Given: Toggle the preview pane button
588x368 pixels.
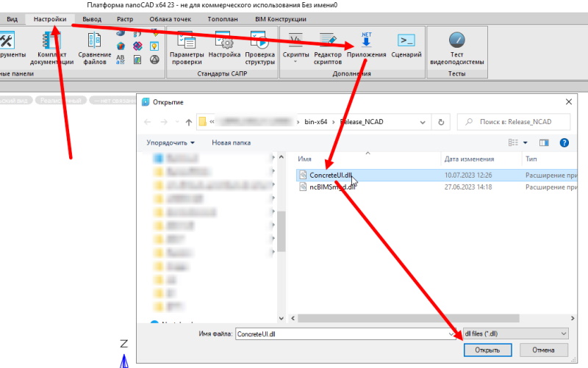Looking at the screenshot, I should (544, 142).
